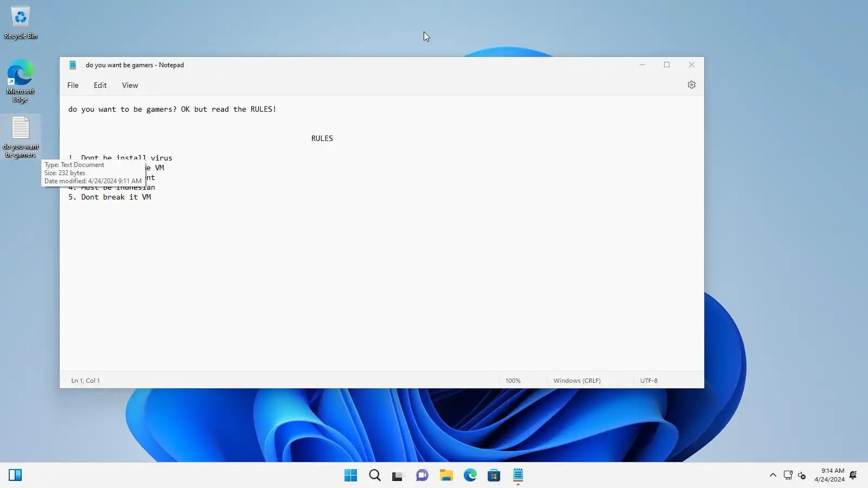Select the Microsoft Edge desktop shortcut
Viewport: 868px width, 488px height.
point(21,81)
